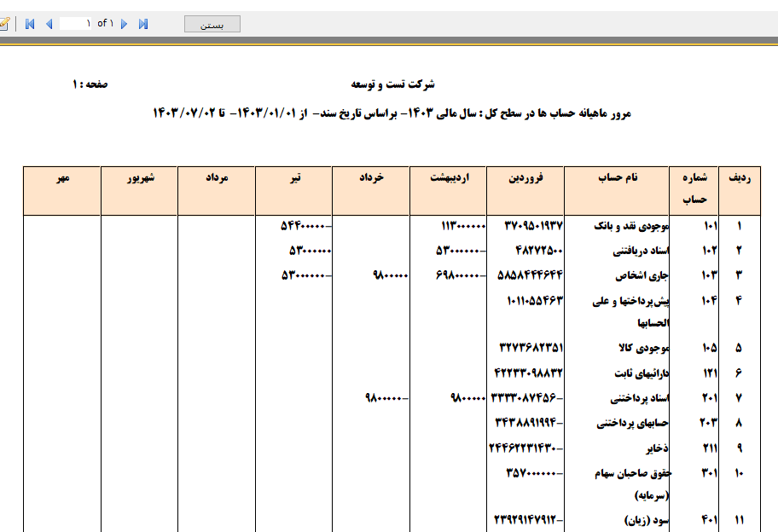
Task: Click the شهریور column header
Action: coord(139,191)
